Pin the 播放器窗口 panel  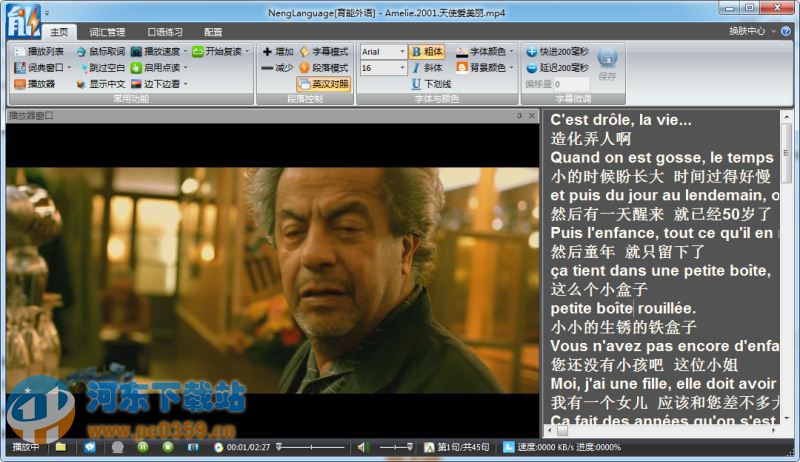[x=519, y=116]
